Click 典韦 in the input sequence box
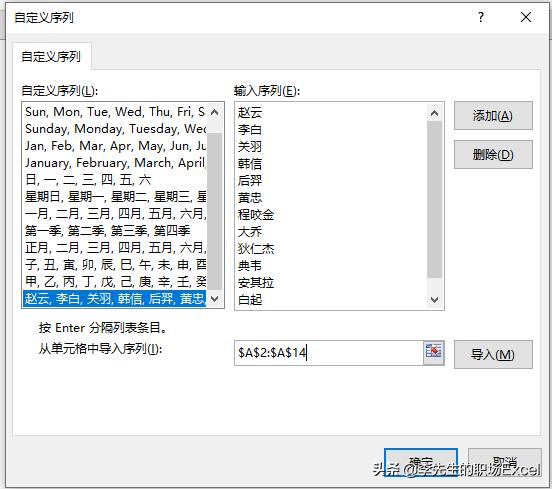Image resolution: width=552 pixels, height=489 pixels. (250, 265)
